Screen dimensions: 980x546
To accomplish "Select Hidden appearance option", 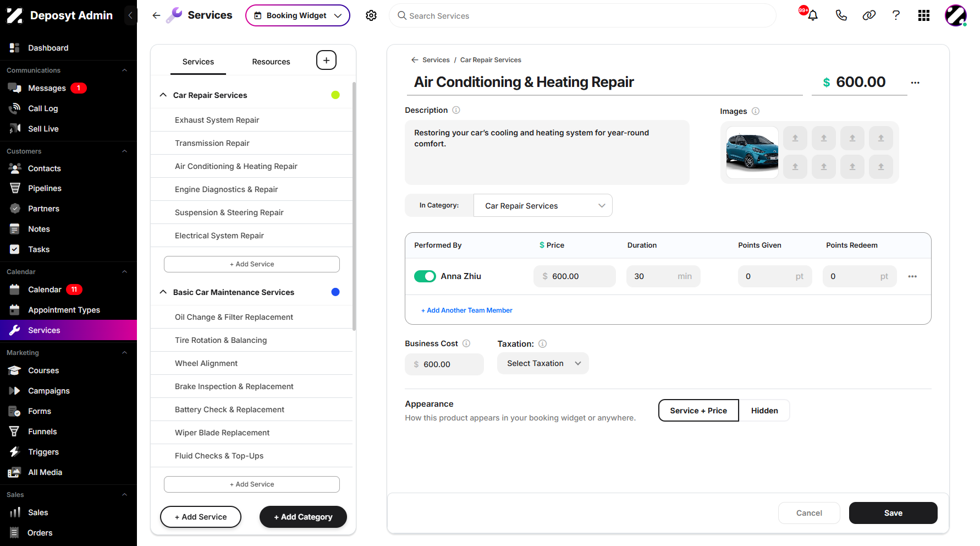I will tap(764, 411).
